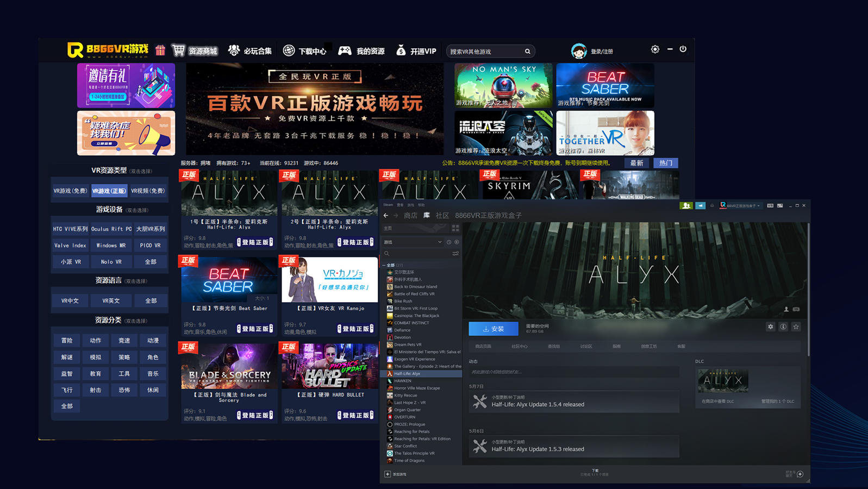Open the 下载中心 globe icon
The image size is (868, 489).
pyautogui.click(x=289, y=51)
